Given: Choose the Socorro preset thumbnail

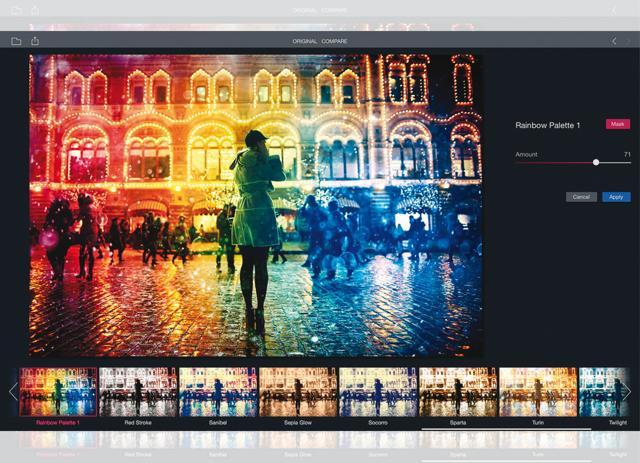Looking at the screenshot, I should (x=378, y=392).
